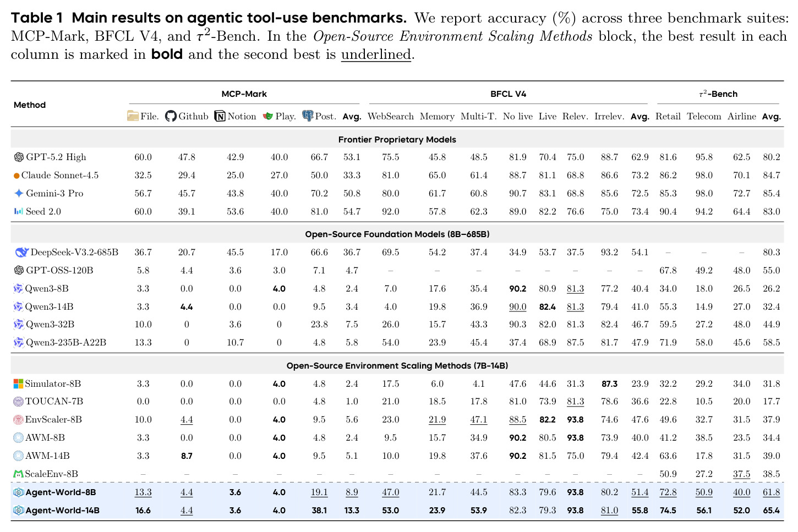Click the Frontier Proprietary Models section heading

pos(397,140)
